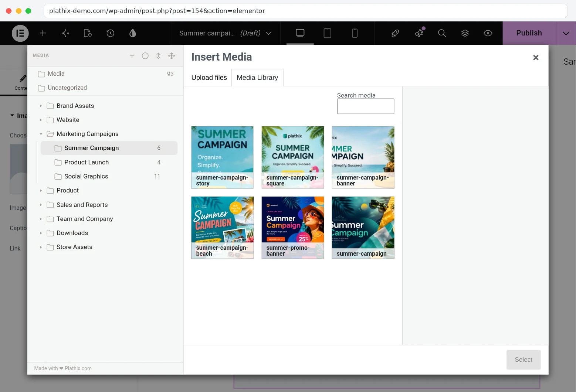Open the page settings document icon
The width and height of the screenshot is (576, 392).
coord(88,33)
